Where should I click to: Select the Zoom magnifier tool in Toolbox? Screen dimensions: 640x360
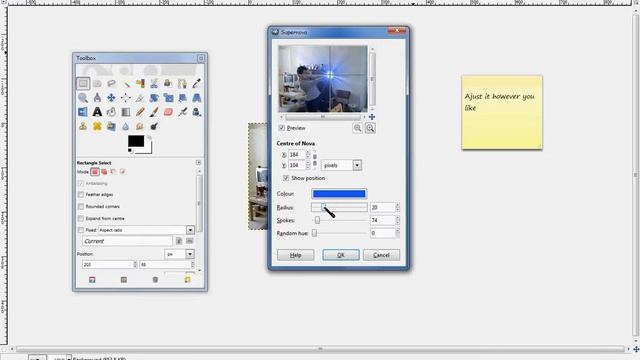(x=83, y=98)
